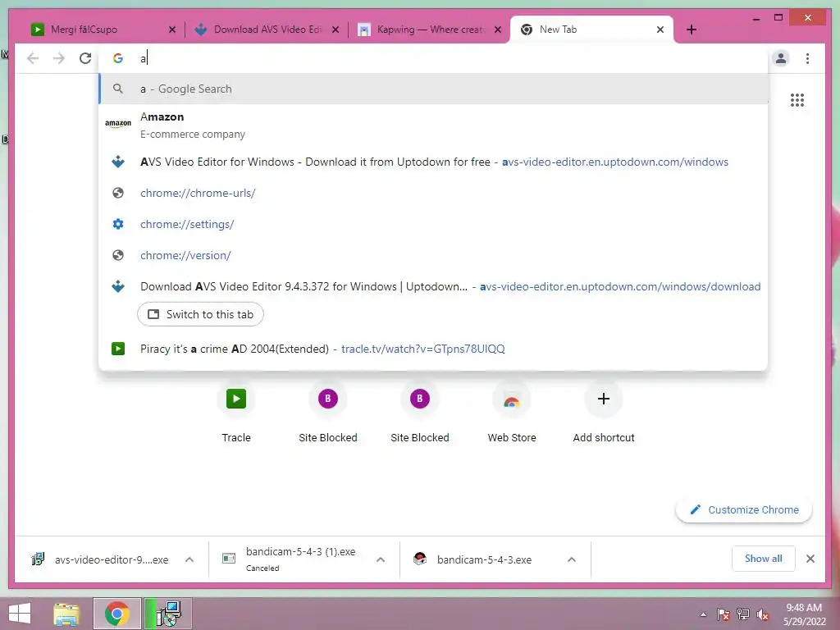Reload the page with the refresh icon

pos(85,58)
